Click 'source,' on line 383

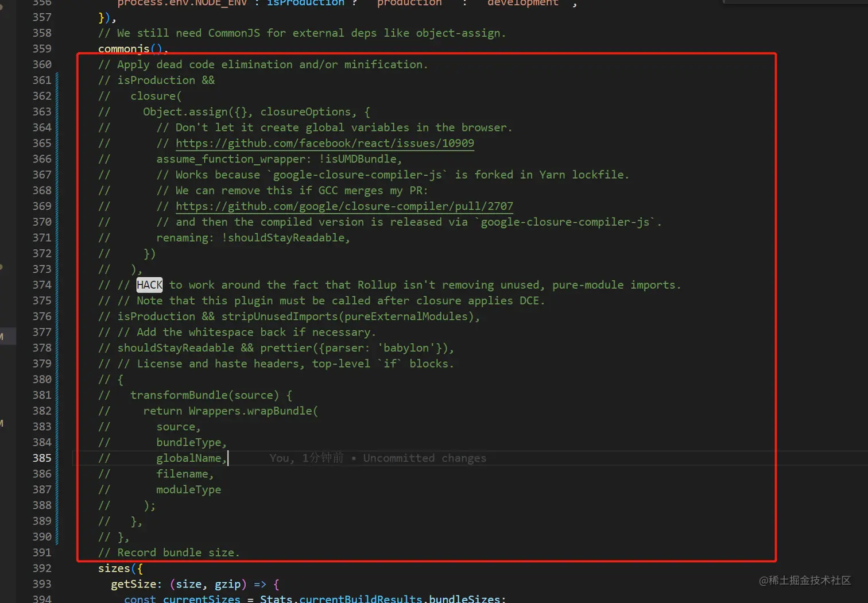179,427
